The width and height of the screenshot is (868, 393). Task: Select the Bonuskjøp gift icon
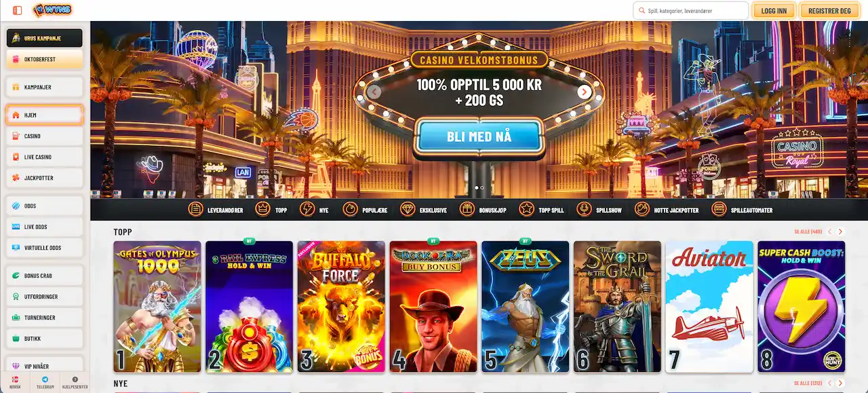(467, 210)
